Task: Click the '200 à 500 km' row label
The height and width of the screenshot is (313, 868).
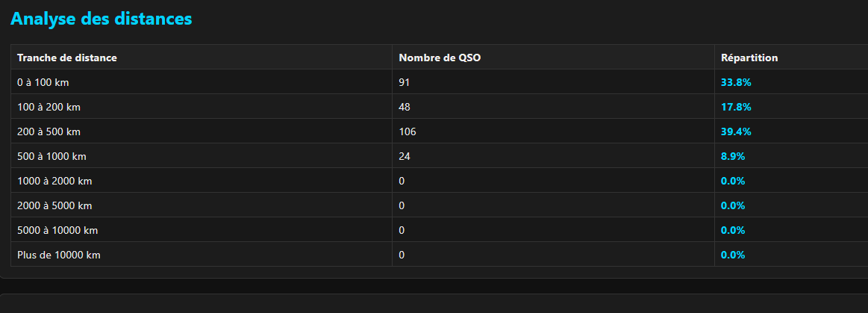Action: (49, 131)
